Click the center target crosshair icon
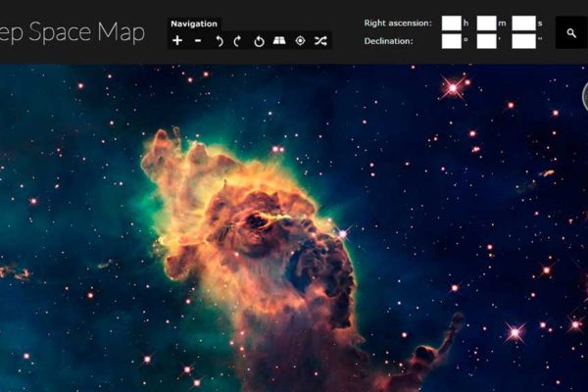588x392 pixels. [300, 40]
